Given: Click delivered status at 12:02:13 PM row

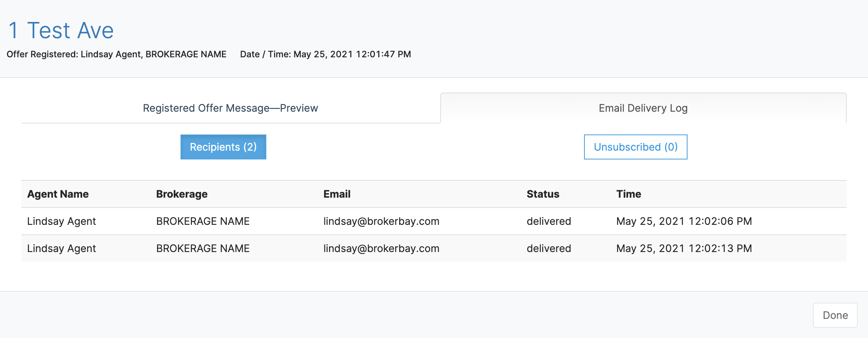Looking at the screenshot, I should pyautogui.click(x=549, y=248).
